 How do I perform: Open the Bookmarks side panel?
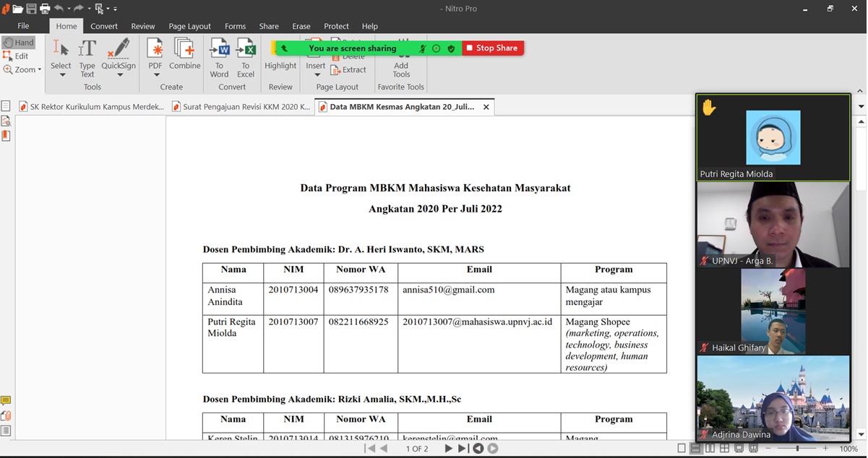(7, 136)
